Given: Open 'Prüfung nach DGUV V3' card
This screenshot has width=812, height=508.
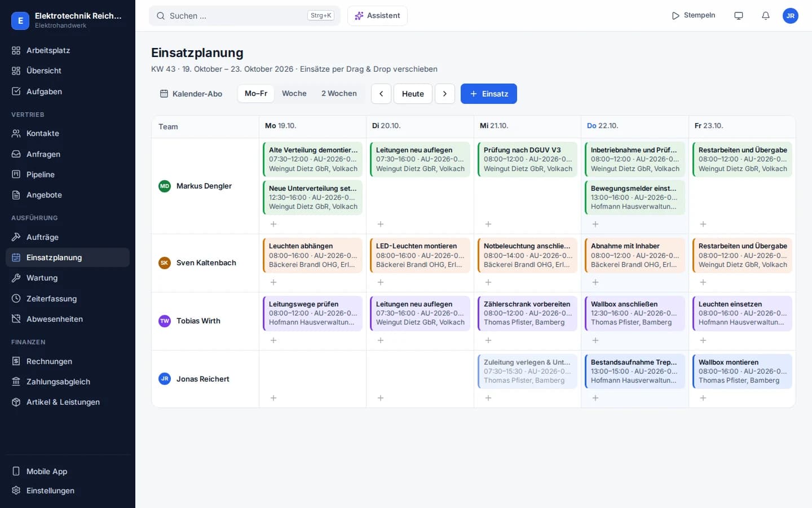Looking at the screenshot, I should [527, 159].
